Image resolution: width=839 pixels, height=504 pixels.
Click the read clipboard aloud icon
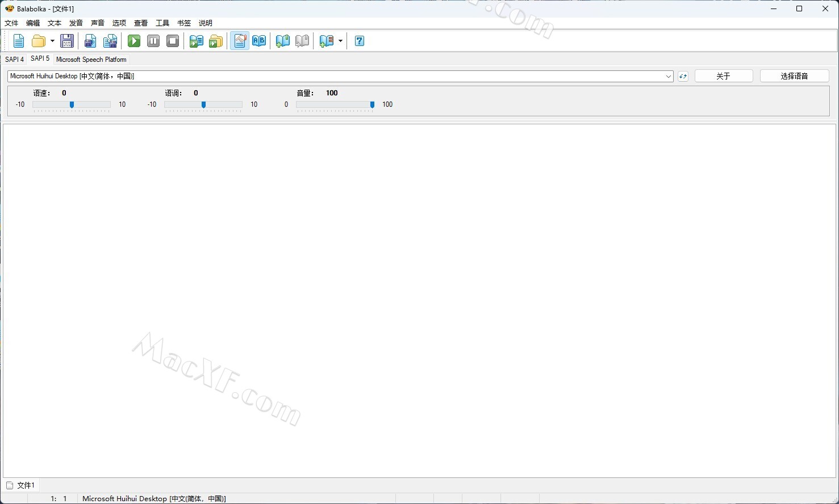196,41
